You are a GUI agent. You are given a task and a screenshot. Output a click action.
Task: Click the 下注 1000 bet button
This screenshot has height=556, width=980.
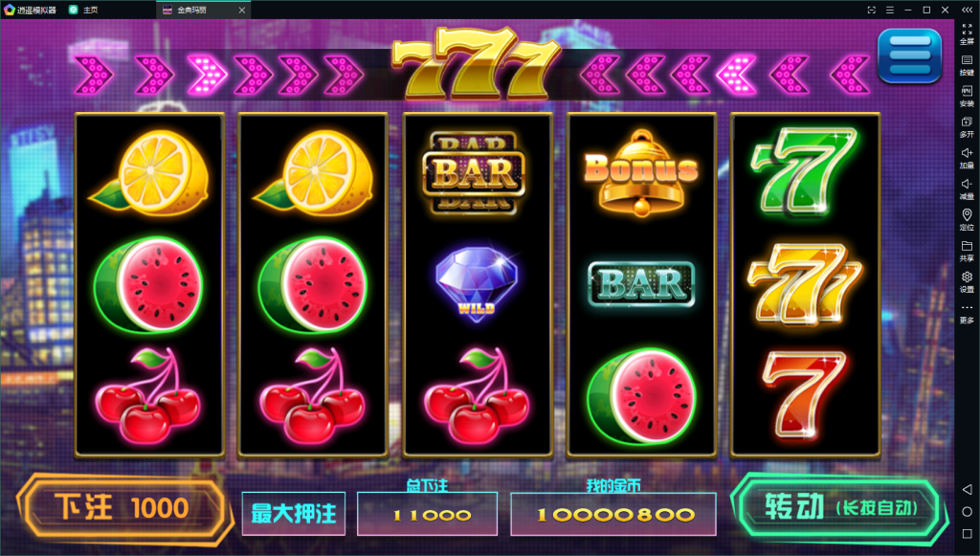click(122, 508)
